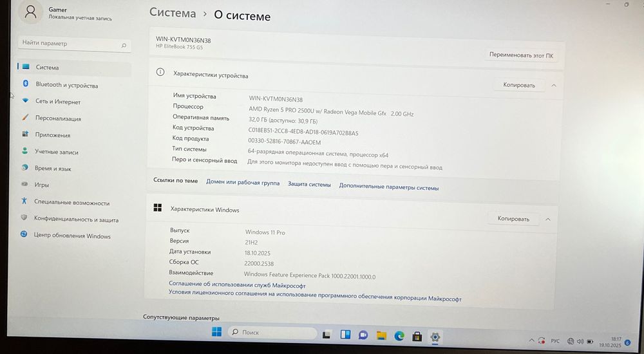Launch Chat from the taskbar

pos(363,335)
